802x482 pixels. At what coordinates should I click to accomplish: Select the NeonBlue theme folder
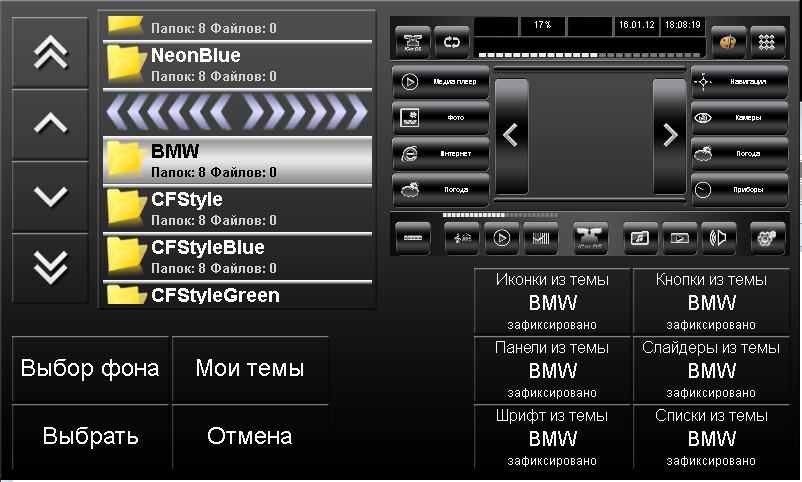(x=237, y=64)
